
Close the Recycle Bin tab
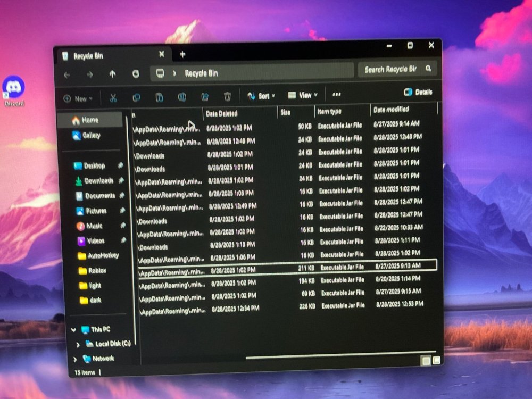162,54
